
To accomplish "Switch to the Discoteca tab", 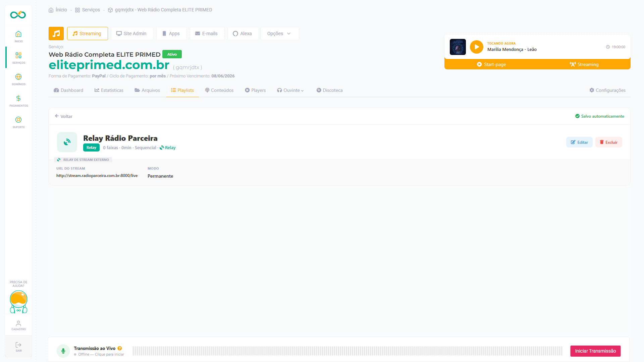I will [329, 90].
